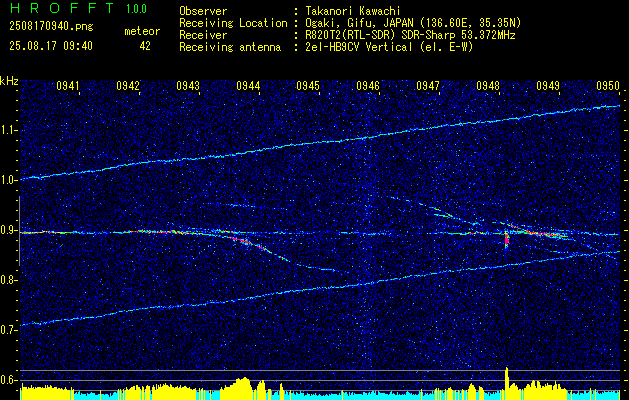Click the 0.6 kHz axis label
The image size is (629, 400).
[x=9, y=380]
